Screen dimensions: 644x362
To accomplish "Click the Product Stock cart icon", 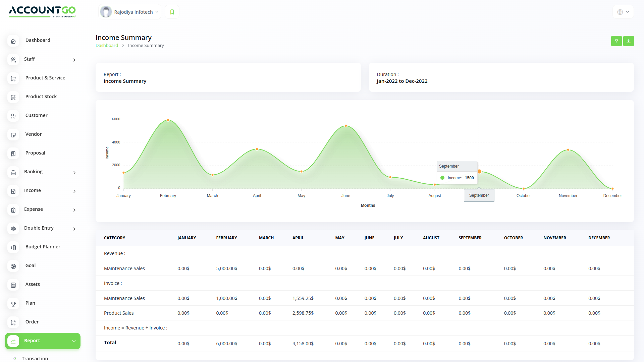I will (13, 97).
